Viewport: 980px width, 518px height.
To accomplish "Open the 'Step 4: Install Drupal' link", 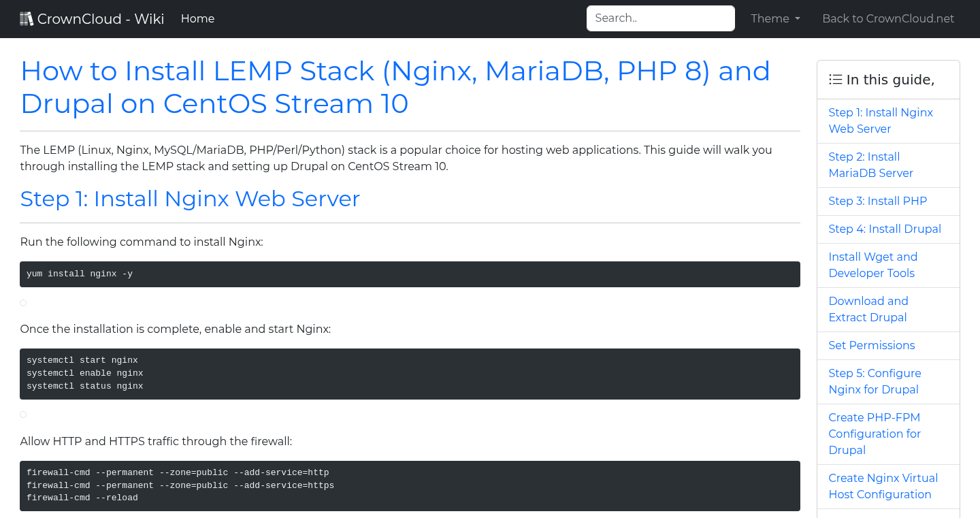I will pos(885,229).
